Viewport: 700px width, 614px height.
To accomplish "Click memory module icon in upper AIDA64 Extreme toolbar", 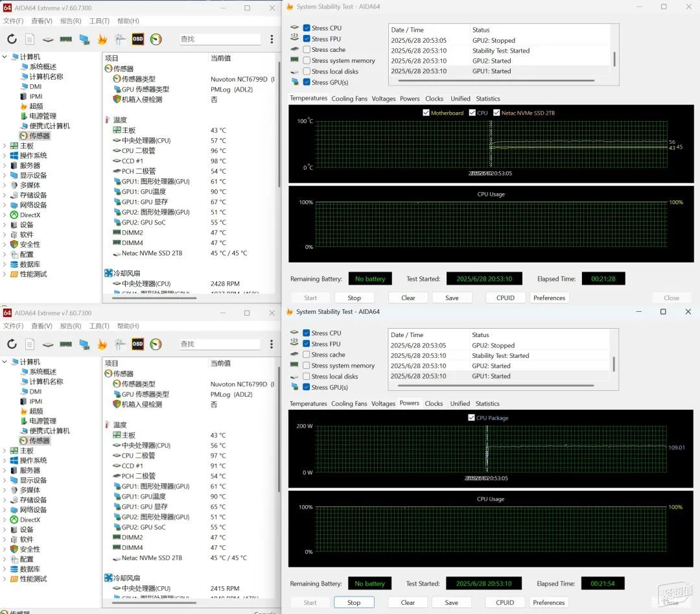I will 66,40.
